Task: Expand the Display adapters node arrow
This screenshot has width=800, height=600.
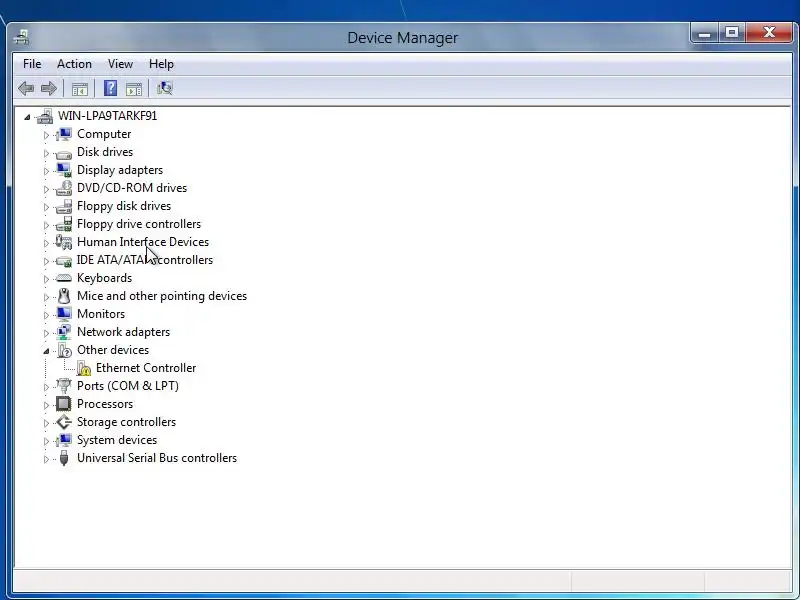Action: (x=46, y=171)
